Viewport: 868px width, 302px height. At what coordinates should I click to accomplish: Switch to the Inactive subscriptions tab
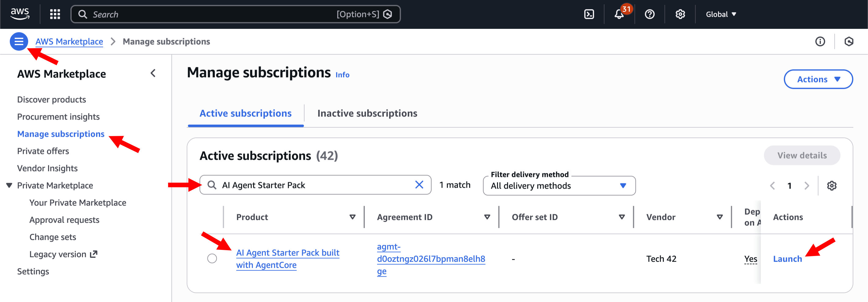[x=367, y=113]
